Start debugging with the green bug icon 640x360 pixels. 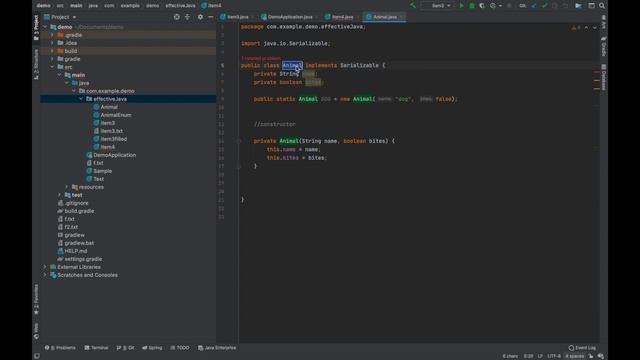click(471, 6)
